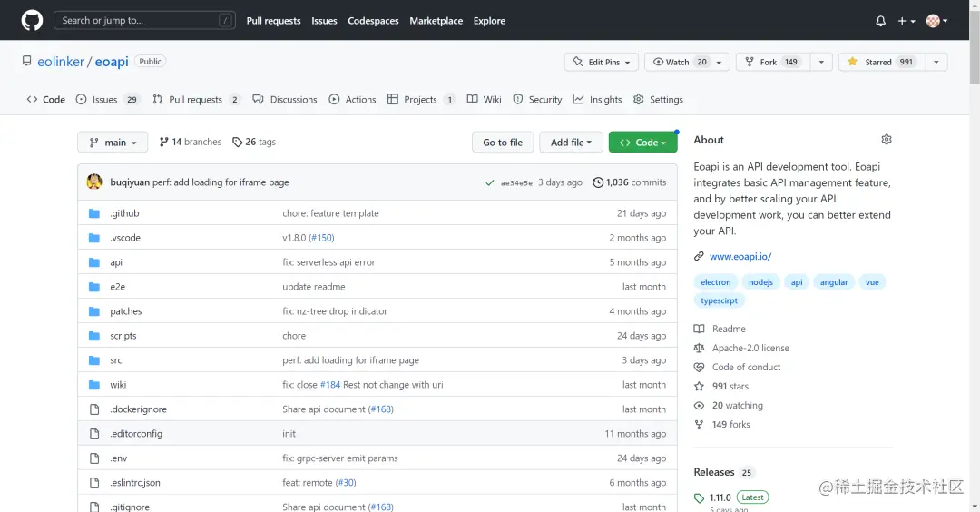This screenshot has height=512, width=980.
Task: Switch to the Code tab
Action: tap(45, 99)
